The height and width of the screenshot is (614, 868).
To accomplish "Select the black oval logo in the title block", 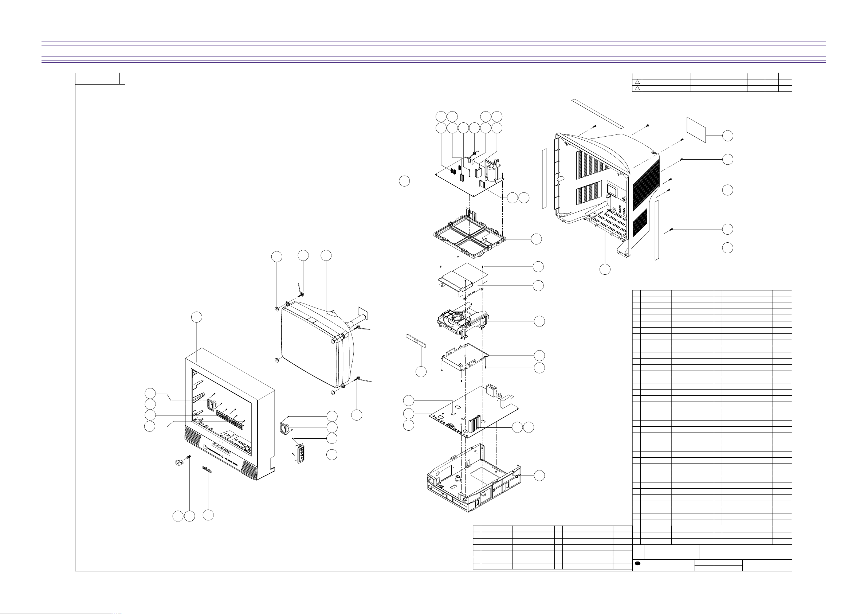I will pyautogui.click(x=637, y=563).
